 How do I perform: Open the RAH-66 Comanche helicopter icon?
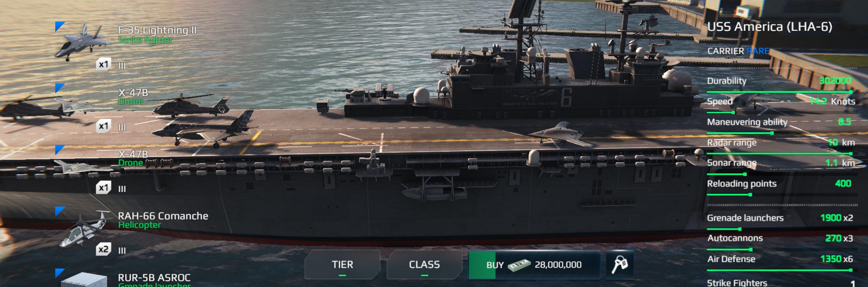click(x=84, y=229)
